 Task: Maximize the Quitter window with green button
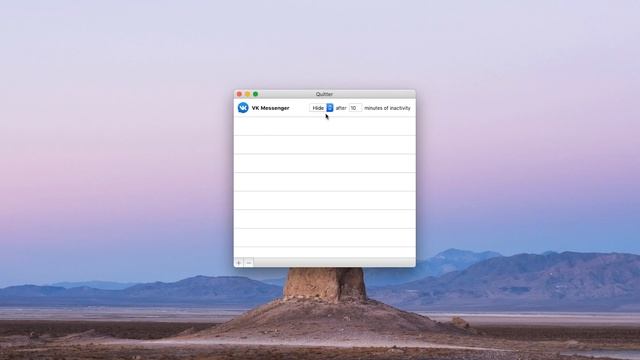[x=256, y=94]
